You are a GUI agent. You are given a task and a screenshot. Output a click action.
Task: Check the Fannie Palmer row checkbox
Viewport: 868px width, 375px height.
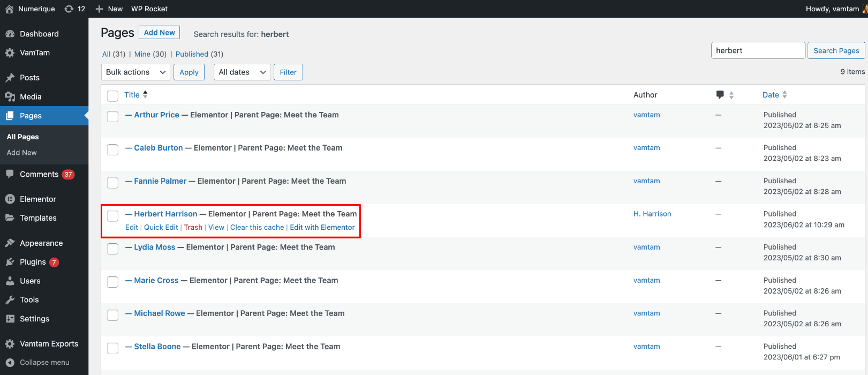[112, 183]
